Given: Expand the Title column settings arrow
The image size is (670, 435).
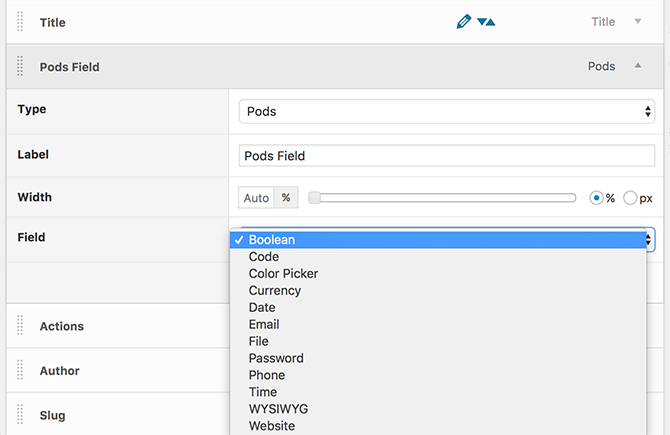Looking at the screenshot, I should [x=638, y=22].
